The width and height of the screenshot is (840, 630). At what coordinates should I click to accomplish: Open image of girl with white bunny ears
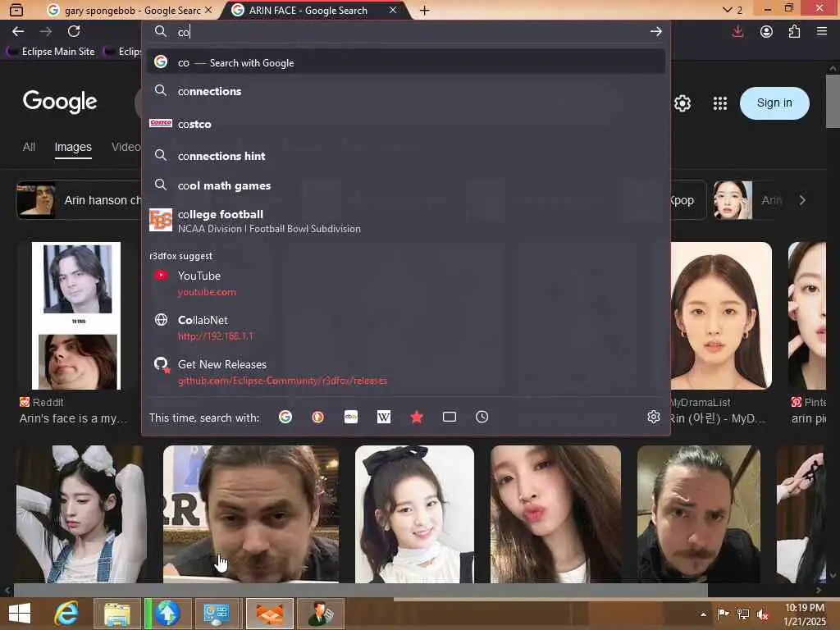click(x=81, y=514)
